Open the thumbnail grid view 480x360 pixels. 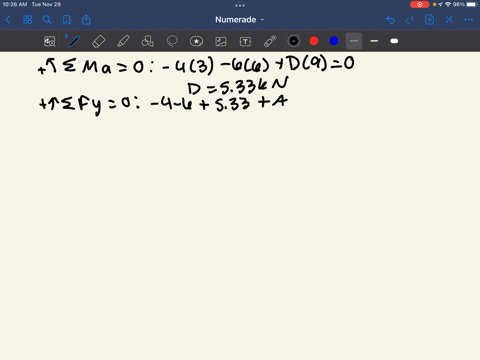pyautogui.click(x=27, y=20)
